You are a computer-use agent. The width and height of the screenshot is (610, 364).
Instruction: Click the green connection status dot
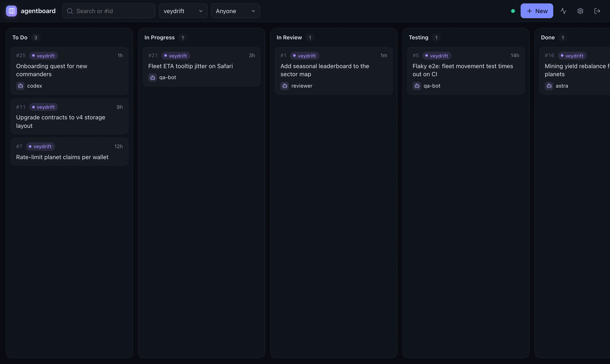(x=513, y=11)
